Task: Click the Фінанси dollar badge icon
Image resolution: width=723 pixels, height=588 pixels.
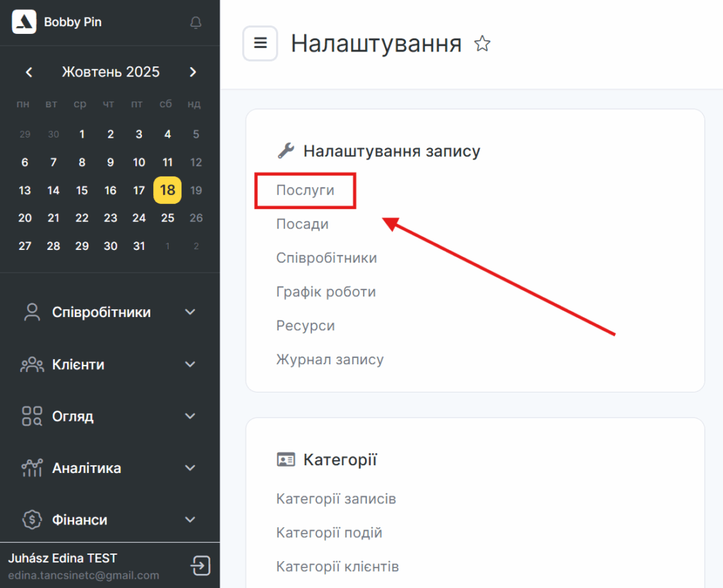Action: (x=32, y=520)
